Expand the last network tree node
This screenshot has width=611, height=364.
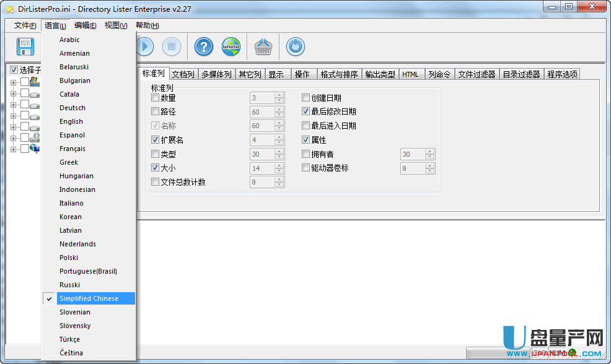click(x=14, y=149)
